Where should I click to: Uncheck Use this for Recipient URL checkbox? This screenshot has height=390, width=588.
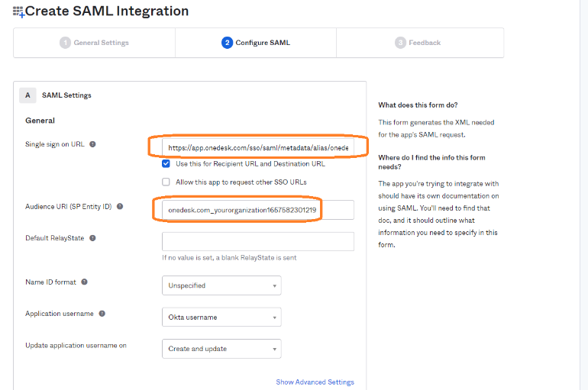point(166,163)
